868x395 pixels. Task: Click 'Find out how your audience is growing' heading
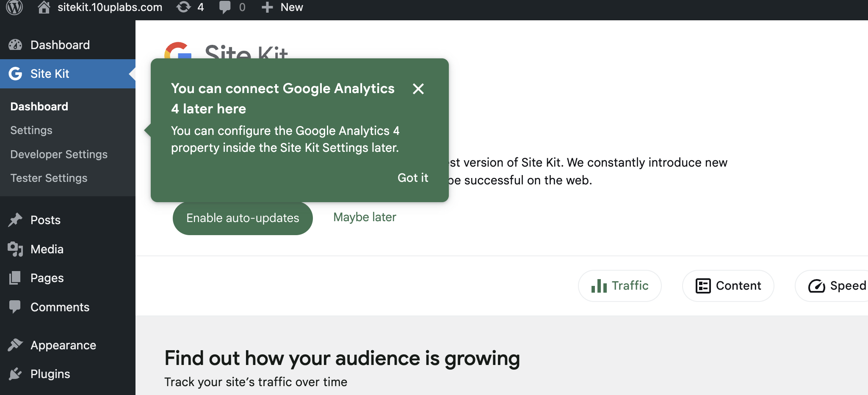[342, 358]
